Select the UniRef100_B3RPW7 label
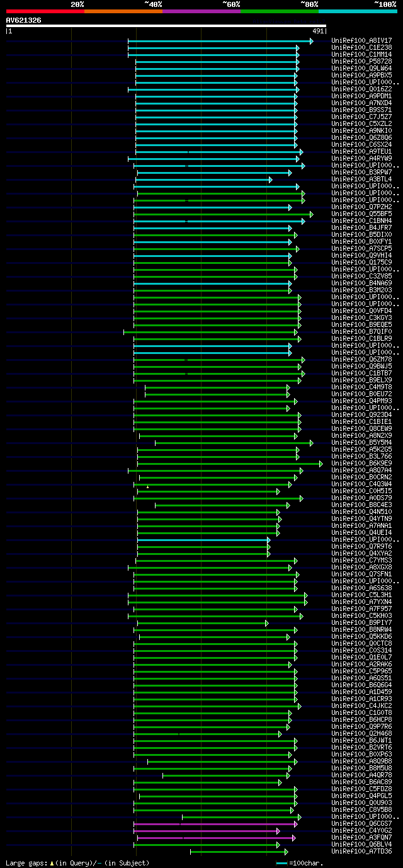403x868 pixels. [x=361, y=172]
